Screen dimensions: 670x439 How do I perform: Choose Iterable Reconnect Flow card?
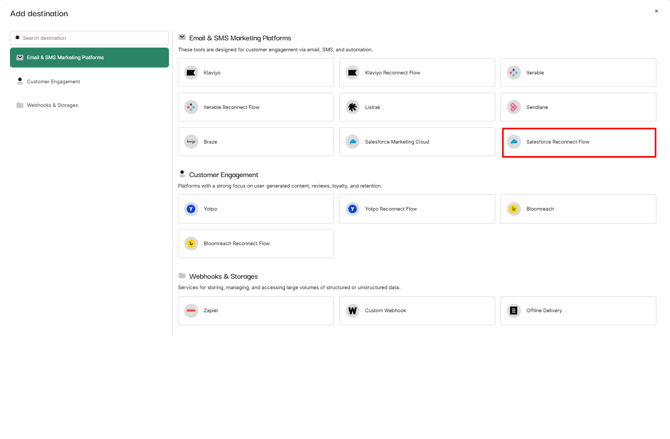[256, 107]
